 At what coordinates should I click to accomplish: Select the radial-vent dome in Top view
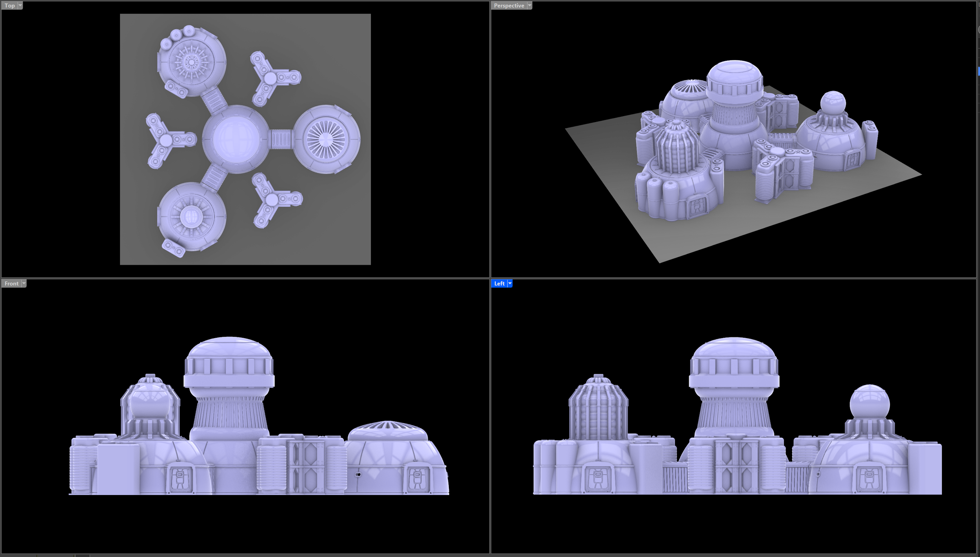(x=326, y=139)
